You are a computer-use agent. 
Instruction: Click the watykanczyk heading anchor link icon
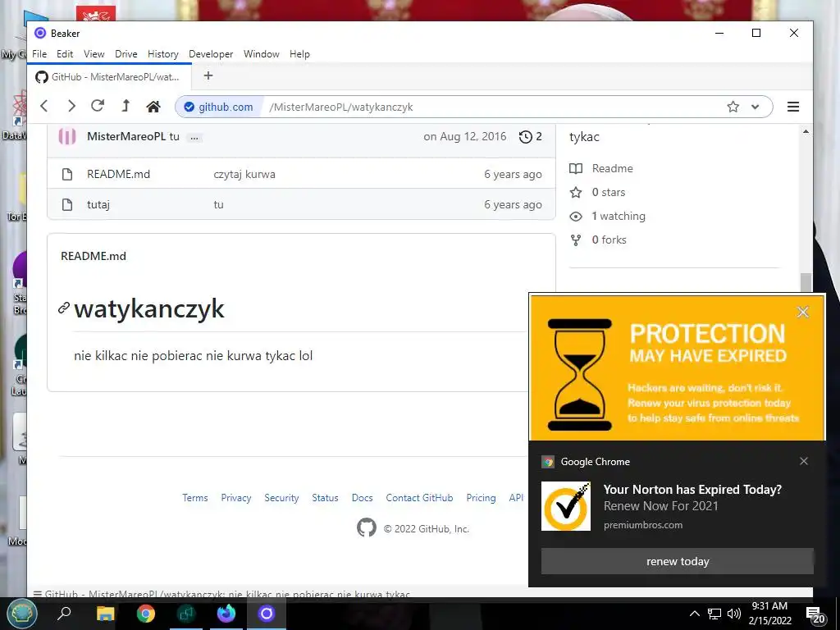pyautogui.click(x=64, y=308)
